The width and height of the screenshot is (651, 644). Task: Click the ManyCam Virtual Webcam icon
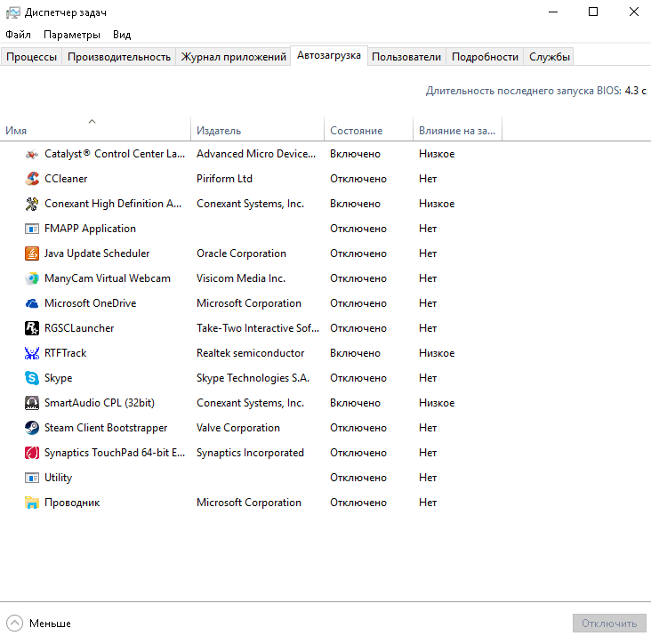tap(32, 278)
